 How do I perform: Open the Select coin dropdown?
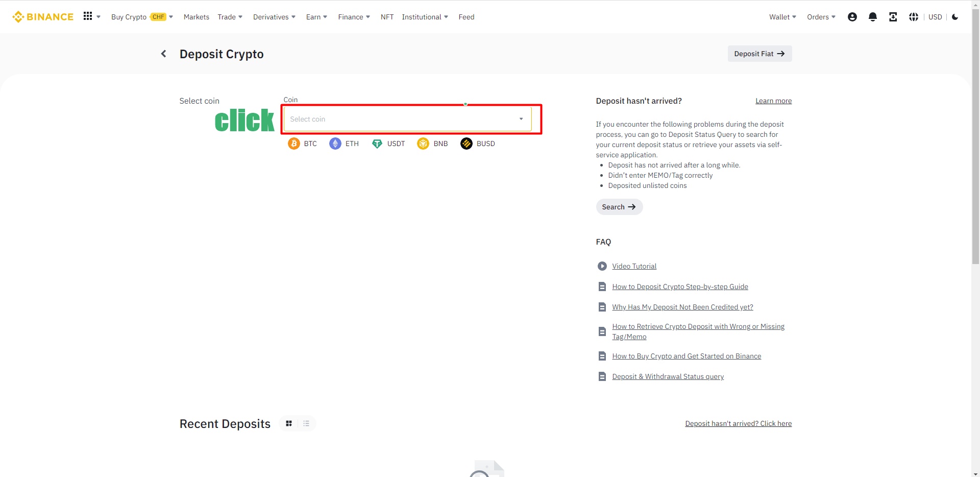(407, 119)
